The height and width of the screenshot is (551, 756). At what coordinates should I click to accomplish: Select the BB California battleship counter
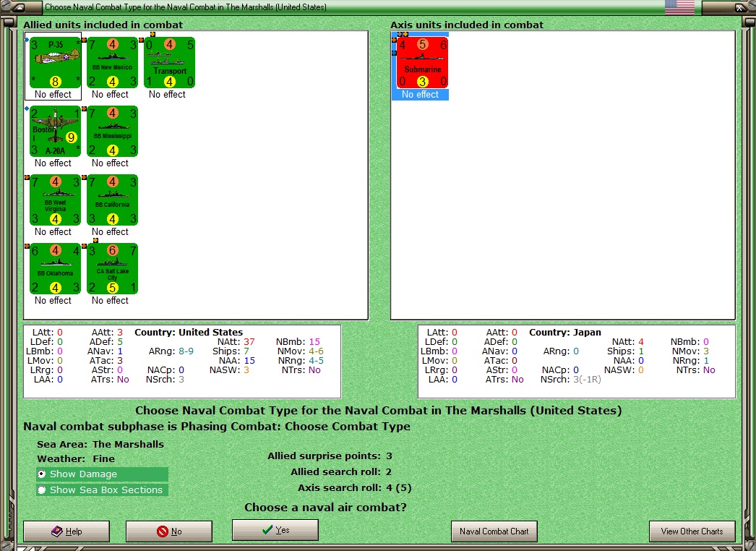tap(112, 200)
